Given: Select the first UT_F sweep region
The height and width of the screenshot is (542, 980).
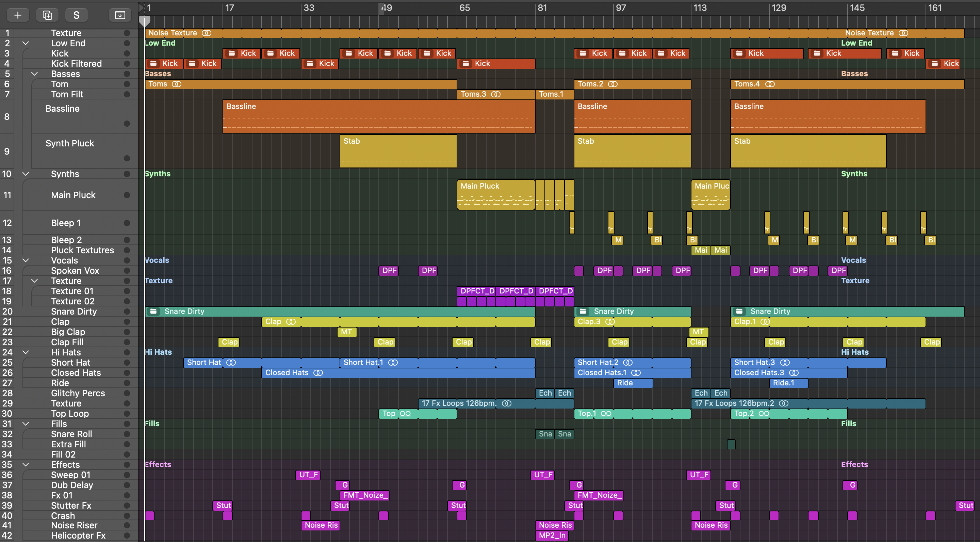Looking at the screenshot, I should 308,475.
